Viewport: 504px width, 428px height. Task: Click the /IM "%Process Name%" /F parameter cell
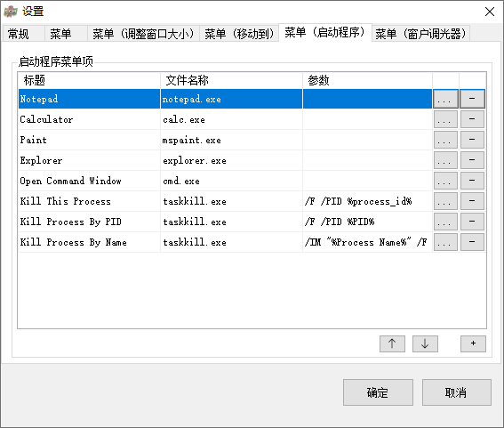(x=367, y=242)
